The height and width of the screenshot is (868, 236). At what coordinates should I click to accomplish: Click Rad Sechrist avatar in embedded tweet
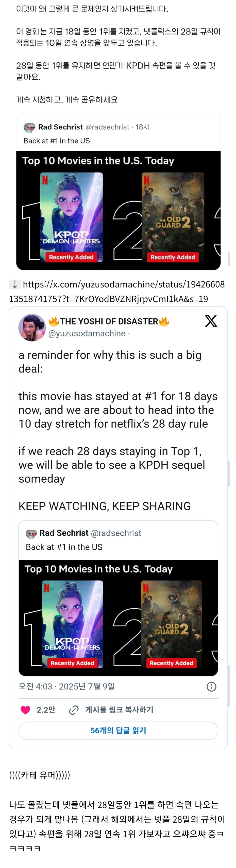(31, 533)
